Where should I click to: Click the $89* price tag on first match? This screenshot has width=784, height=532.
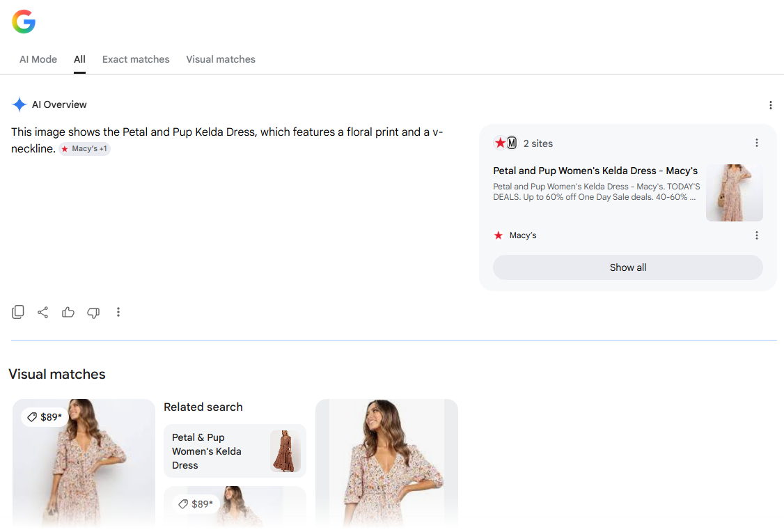[x=45, y=417]
